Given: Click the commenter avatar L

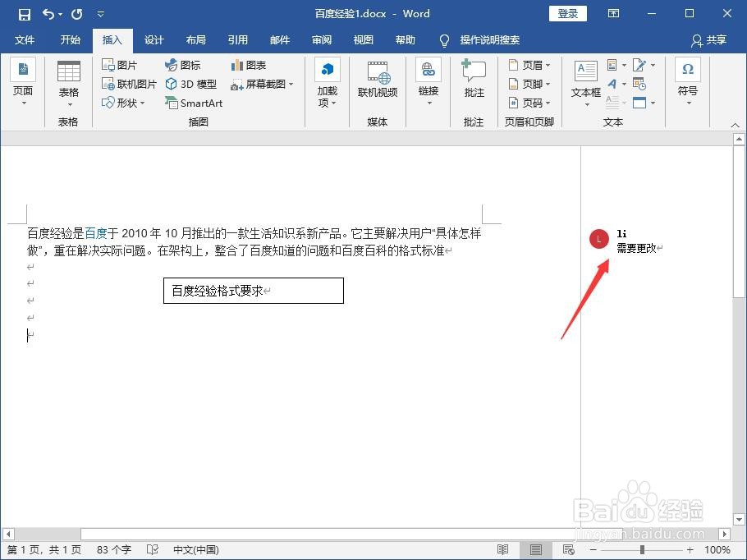Looking at the screenshot, I should pyautogui.click(x=598, y=239).
